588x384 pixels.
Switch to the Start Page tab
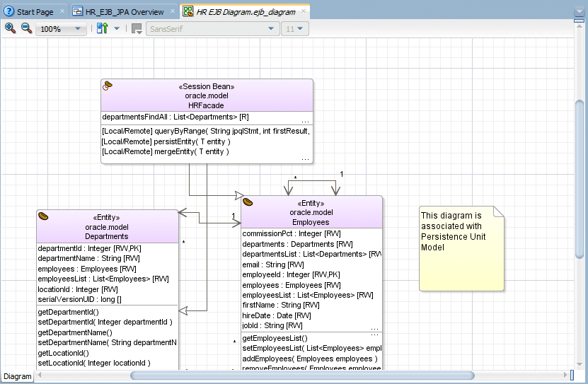pyautogui.click(x=35, y=12)
